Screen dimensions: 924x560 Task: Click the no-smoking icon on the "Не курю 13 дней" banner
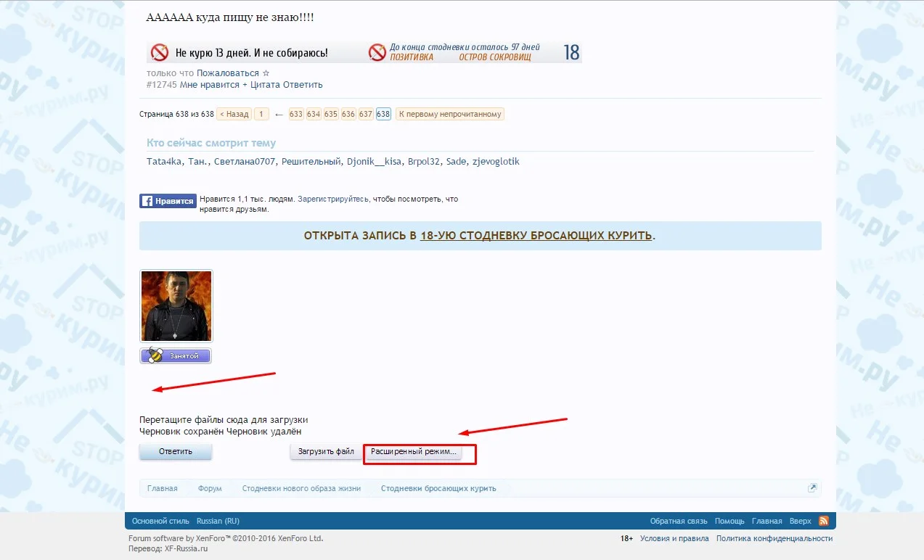[x=158, y=52]
